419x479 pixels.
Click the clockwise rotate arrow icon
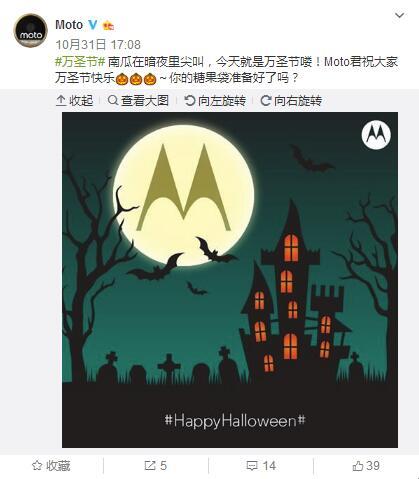pos(266,101)
